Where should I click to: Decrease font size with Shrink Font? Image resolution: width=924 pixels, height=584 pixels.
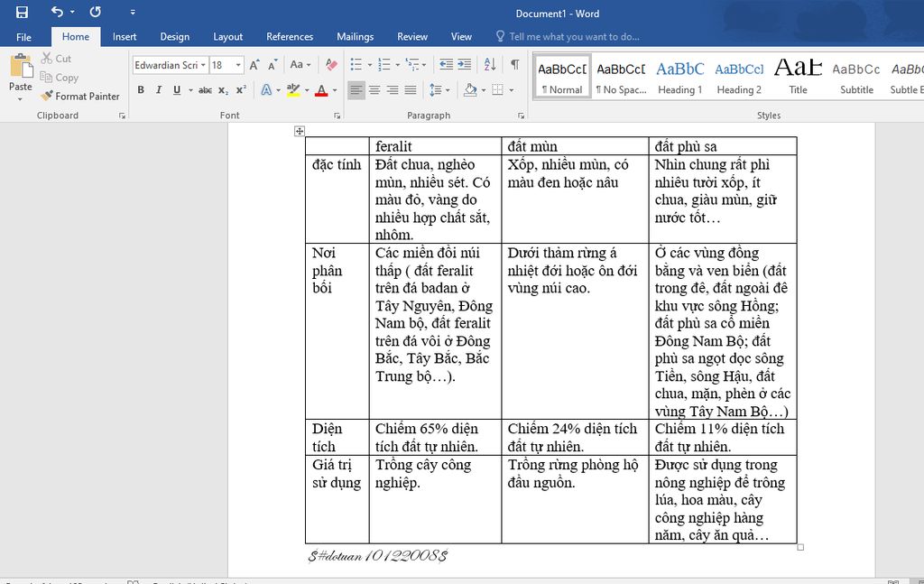[273, 65]
